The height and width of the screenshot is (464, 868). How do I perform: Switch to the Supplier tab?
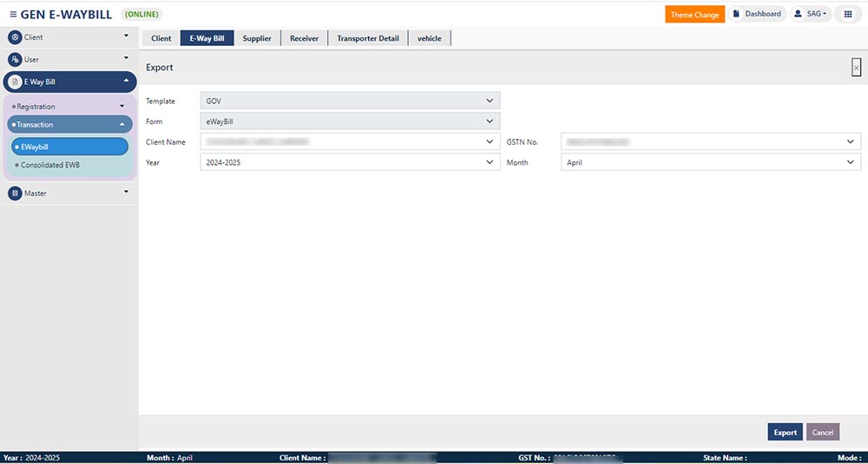coord(257,38)
